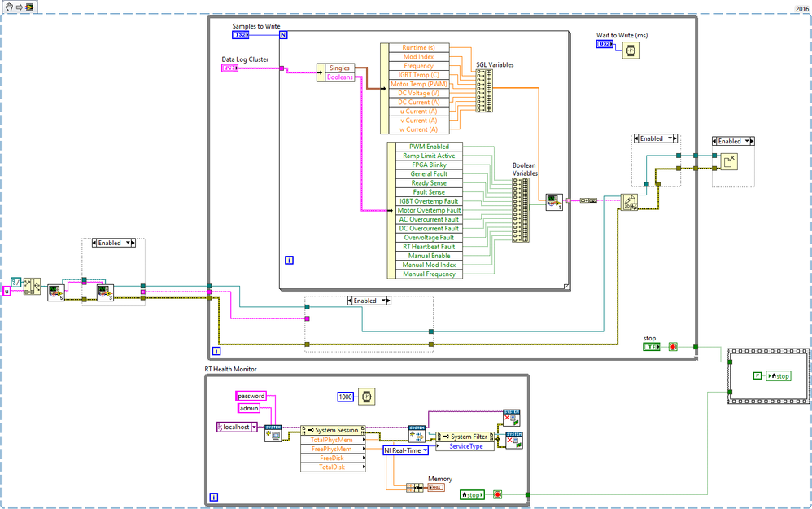
Task: Click the 1000 numeric constant
Action: coord(346,397)
